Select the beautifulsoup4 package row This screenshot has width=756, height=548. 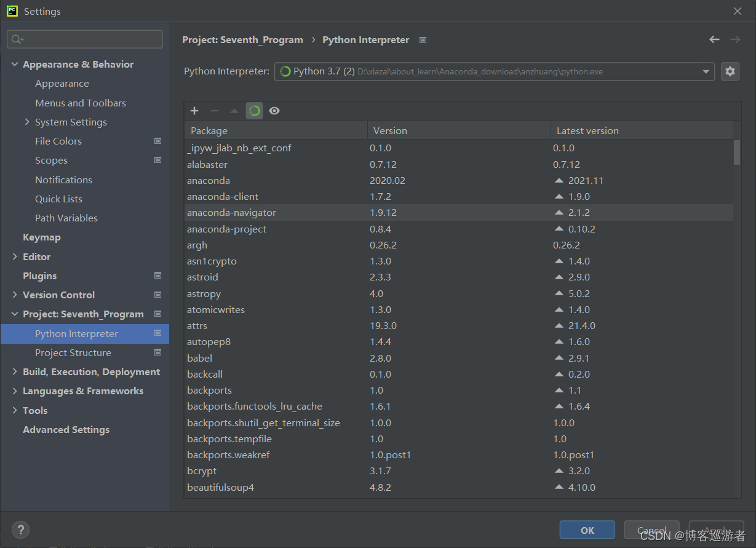coord(459,487)
